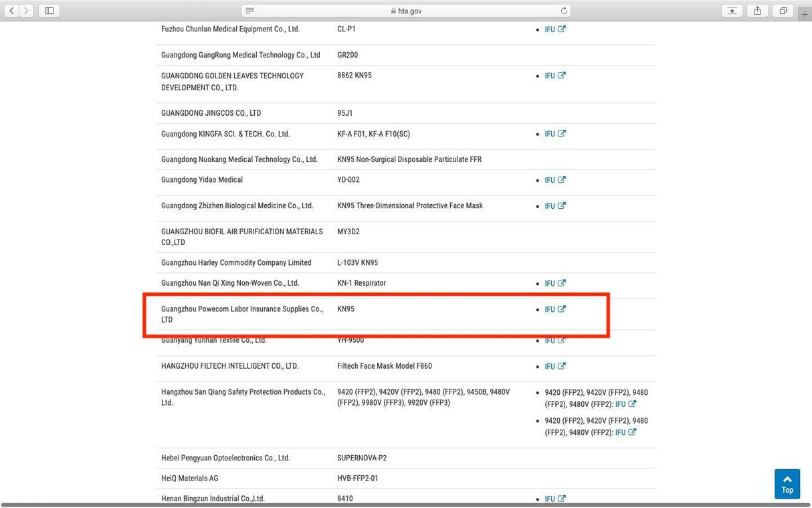This screenshot has height=508, width=812.
Task: Show all tabs overview
Action: pos(783,11)
